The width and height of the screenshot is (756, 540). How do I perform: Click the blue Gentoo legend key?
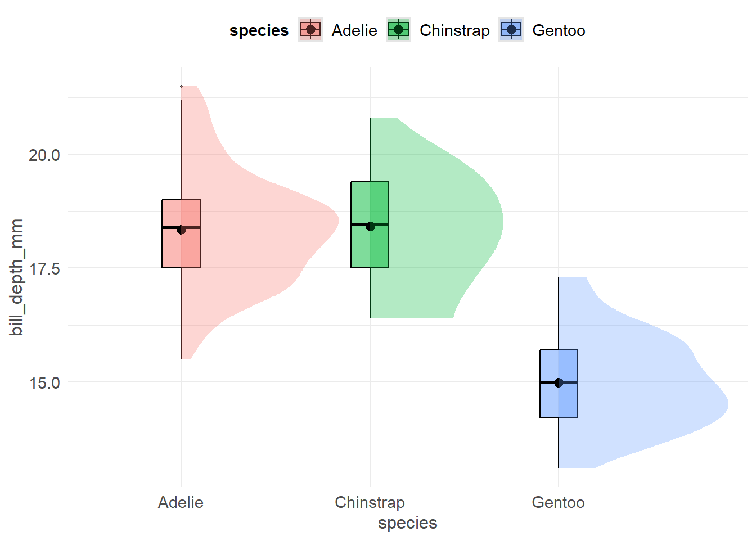(511, 30)
